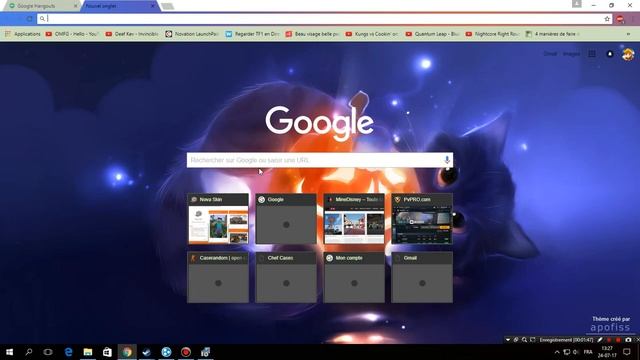Screen dimensions: 640x360
Task: Reload the page with the refresh icon
Action: pos(29,19)
